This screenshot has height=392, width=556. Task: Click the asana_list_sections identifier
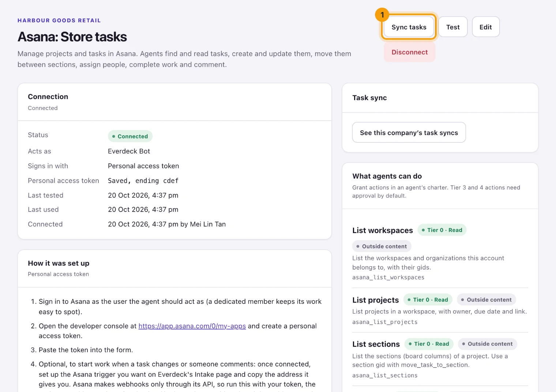tap(385, 375)
